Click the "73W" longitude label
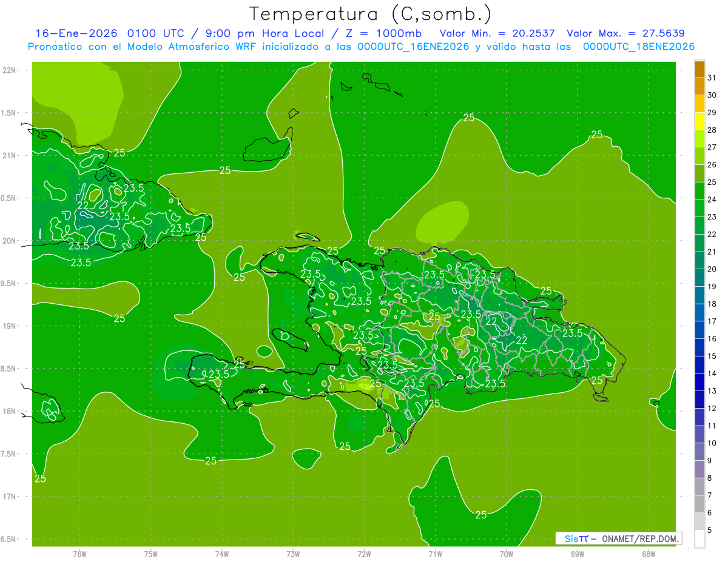 (x=293, y=554)
